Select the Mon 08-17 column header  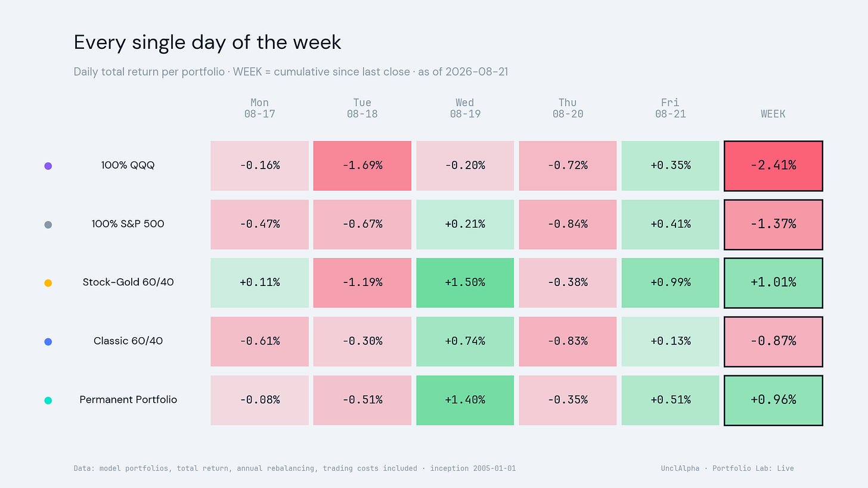pyautogui.click(x=260, y=108)
